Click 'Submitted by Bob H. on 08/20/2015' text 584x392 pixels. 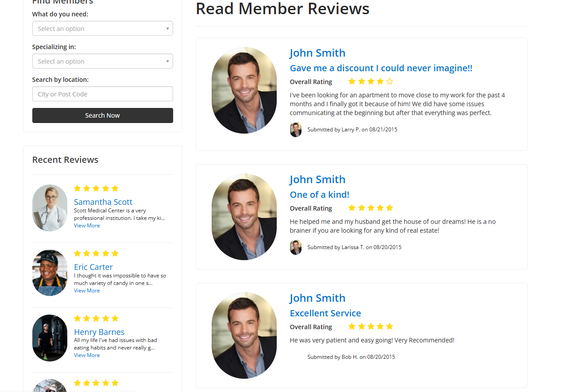click(351, 357)
